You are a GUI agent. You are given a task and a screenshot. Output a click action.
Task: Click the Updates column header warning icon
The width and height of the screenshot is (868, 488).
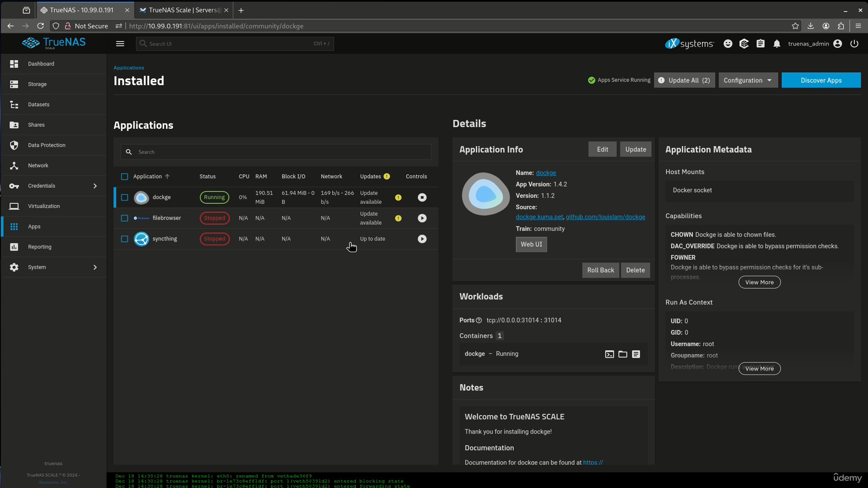pos(387,177)
